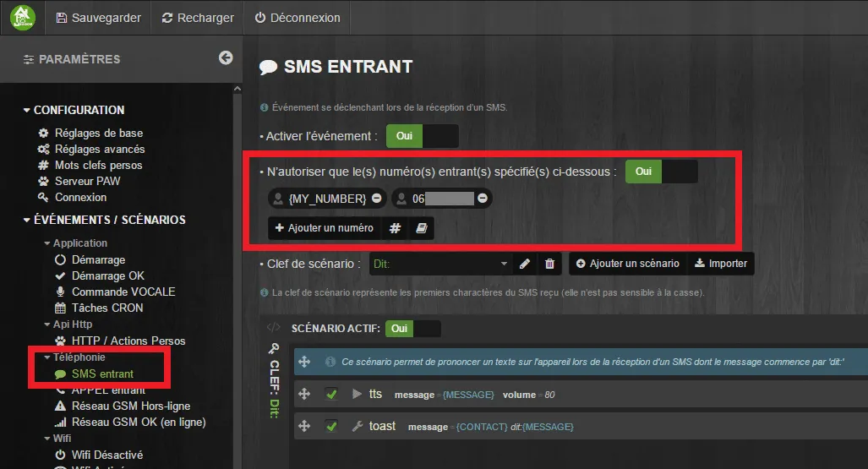The image size is (868, 469).
Task: Open Mots clefs persos
Action: coord(90,165)
